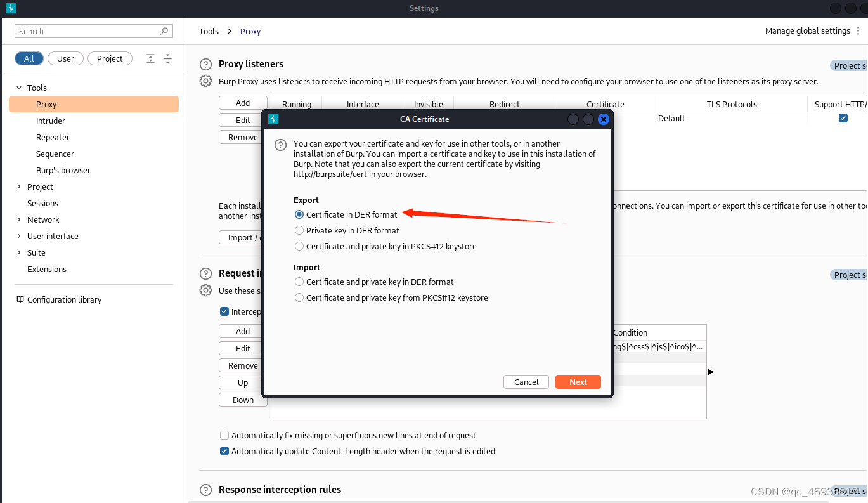Open Repeater settings in tree

click(53, 137)
